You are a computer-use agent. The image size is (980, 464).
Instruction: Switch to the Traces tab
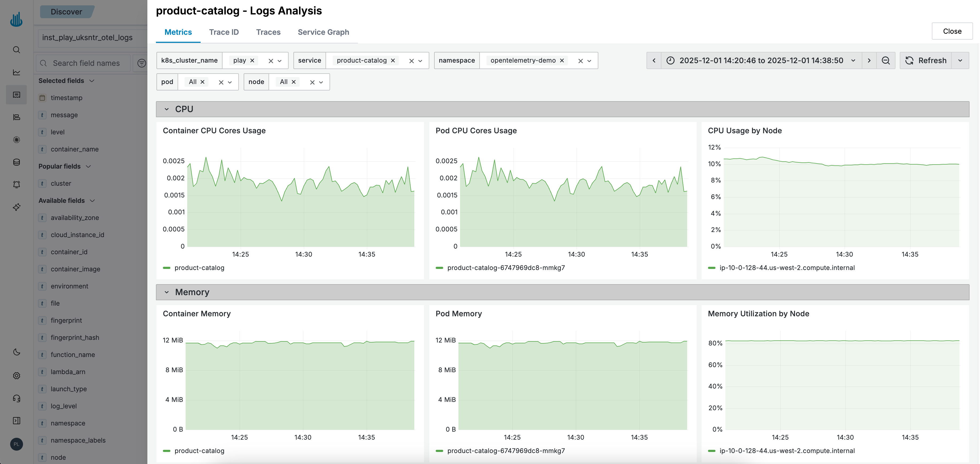[x=268, y=32]
